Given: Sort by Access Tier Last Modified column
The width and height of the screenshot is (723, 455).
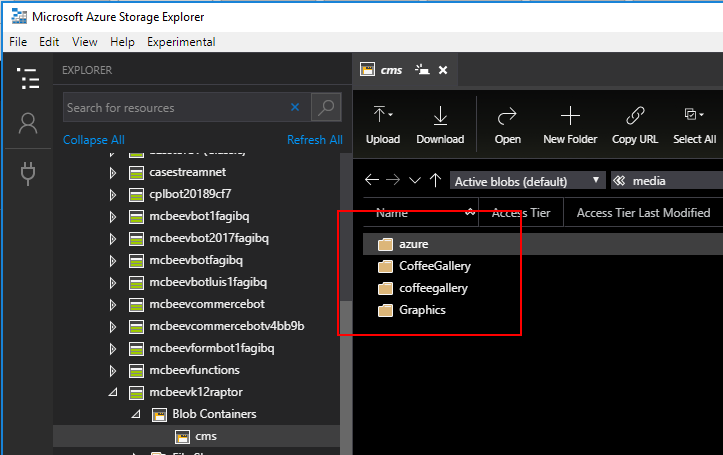Looking at the screenshot, I should (x=643, y=213).
